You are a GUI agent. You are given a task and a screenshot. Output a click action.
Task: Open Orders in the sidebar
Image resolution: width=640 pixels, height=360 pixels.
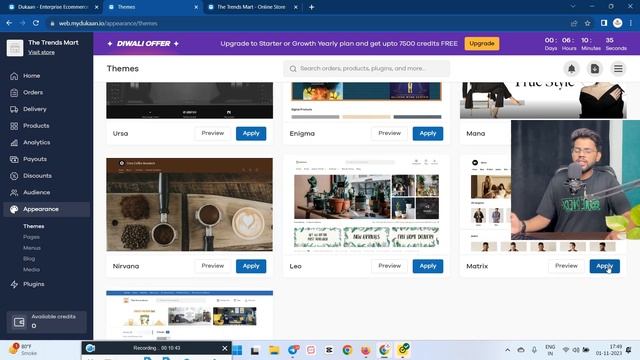[33, 93]
